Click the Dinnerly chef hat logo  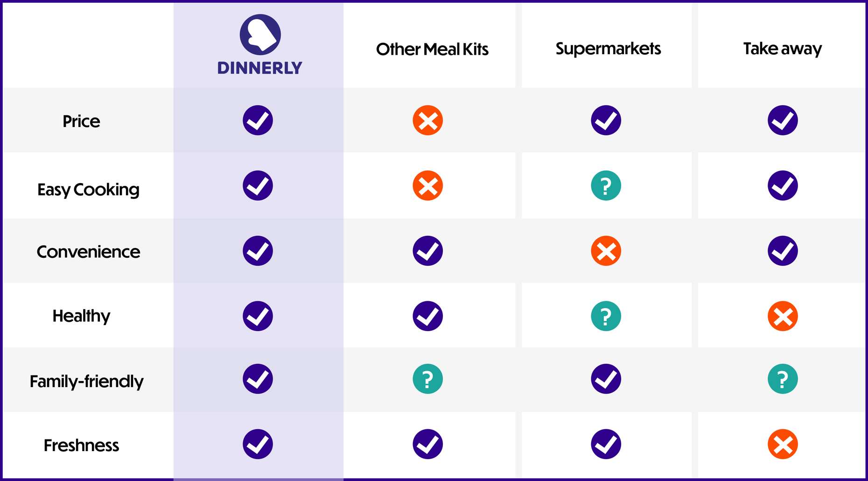pyautogui.click(x=260, y=35)
